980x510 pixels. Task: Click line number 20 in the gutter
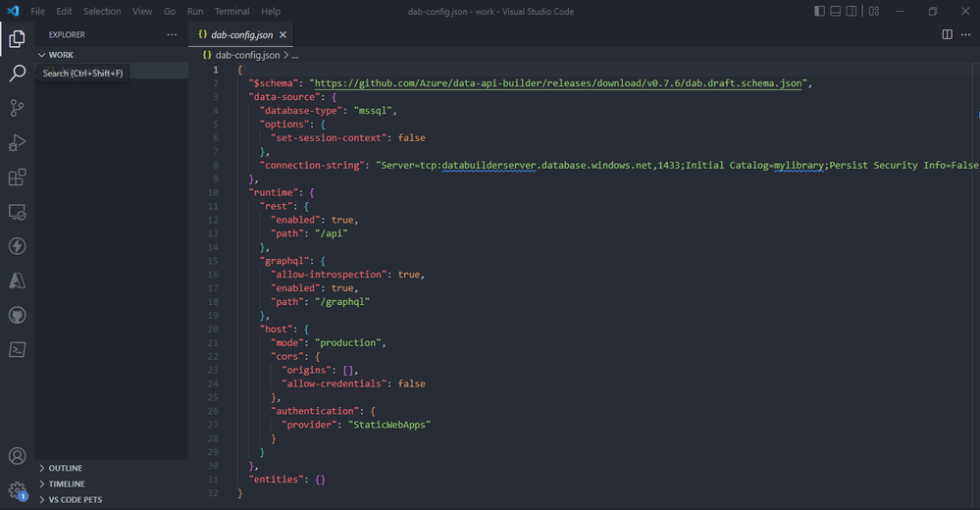(x=213, y=329)
